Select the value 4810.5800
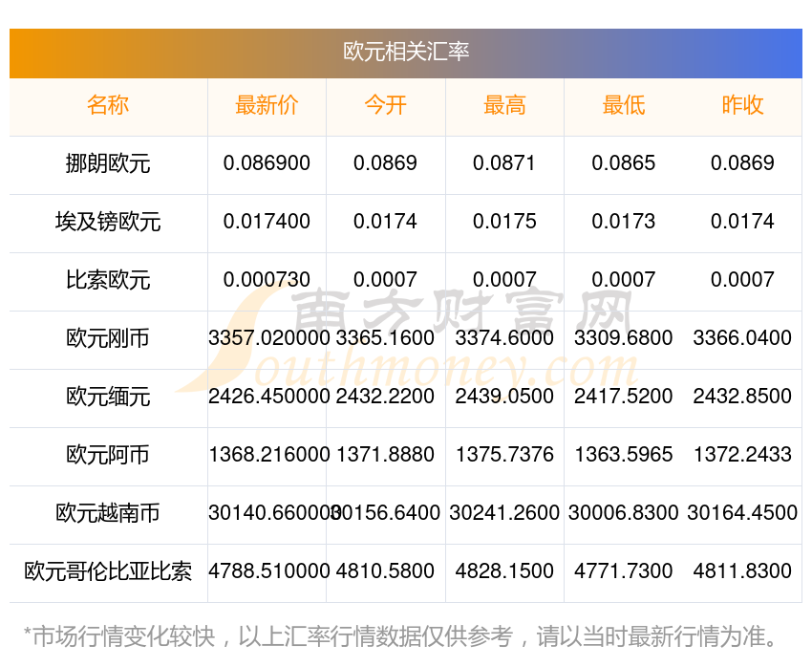 [x=385, y=571]
